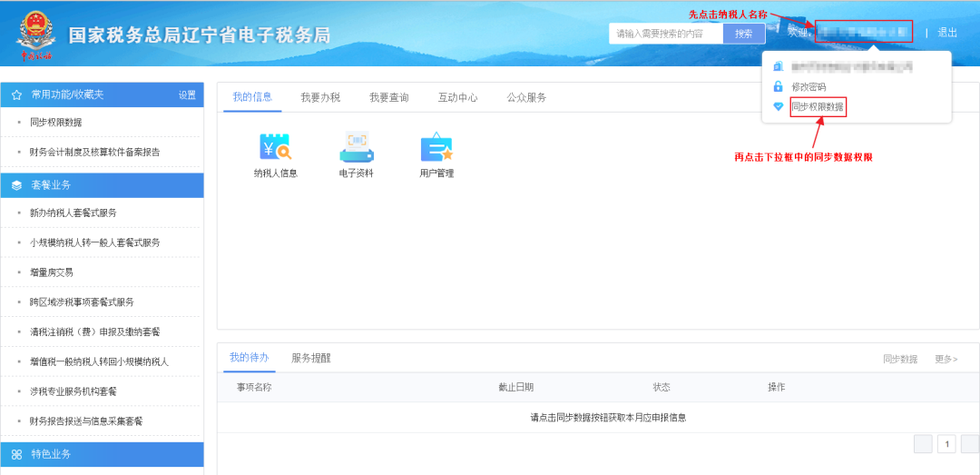Switch to 公众服务 tab
The height and width of the screenshot is (475, 980).
pyautogui.click(x=526, y=97)
